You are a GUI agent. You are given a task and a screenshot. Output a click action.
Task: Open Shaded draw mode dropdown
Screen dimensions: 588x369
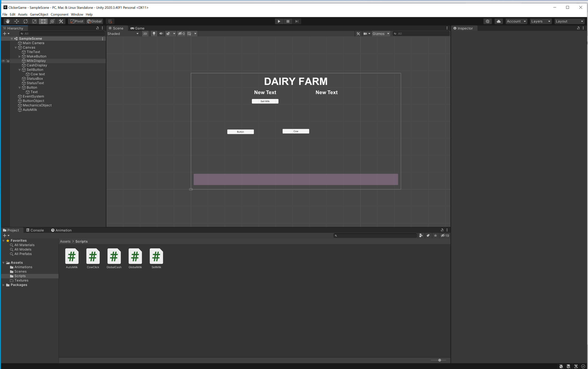(x=123, y=34)
